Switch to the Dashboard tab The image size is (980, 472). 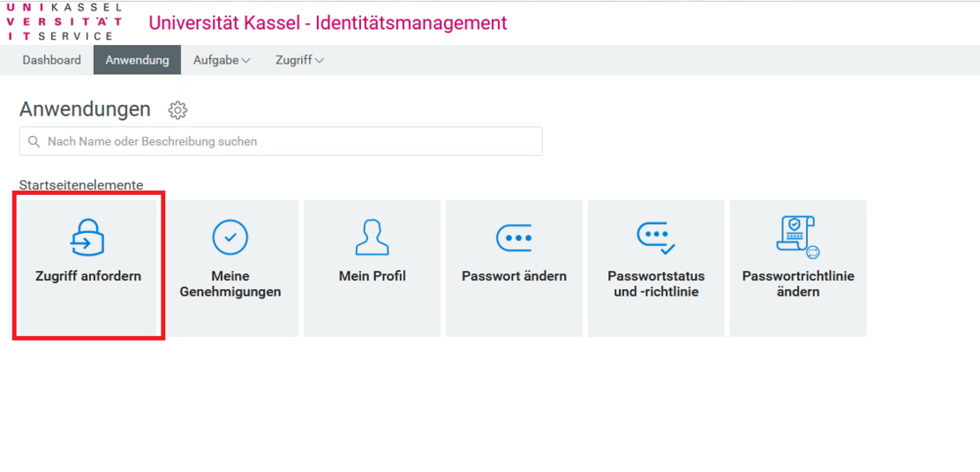pyautogui.click(x=51, y=60)
